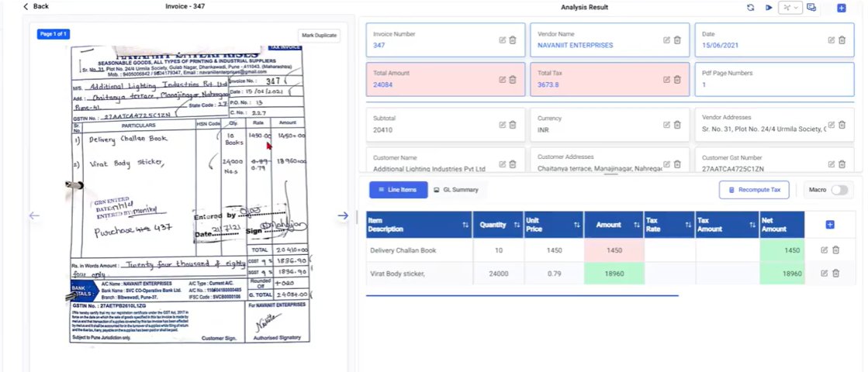Sort by Quantity column
The width and height of the screenshot is (868, 372).
click(517, 225)
